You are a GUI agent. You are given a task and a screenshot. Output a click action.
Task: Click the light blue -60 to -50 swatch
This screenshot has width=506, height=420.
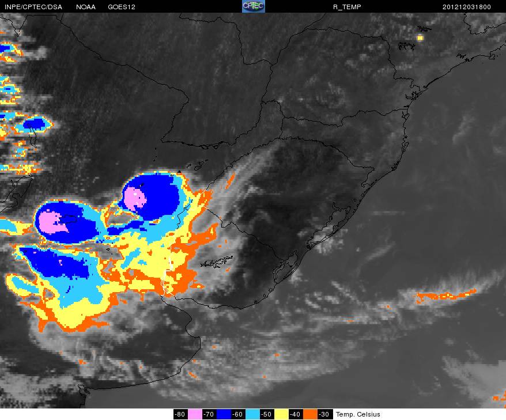tap(252, 414)
